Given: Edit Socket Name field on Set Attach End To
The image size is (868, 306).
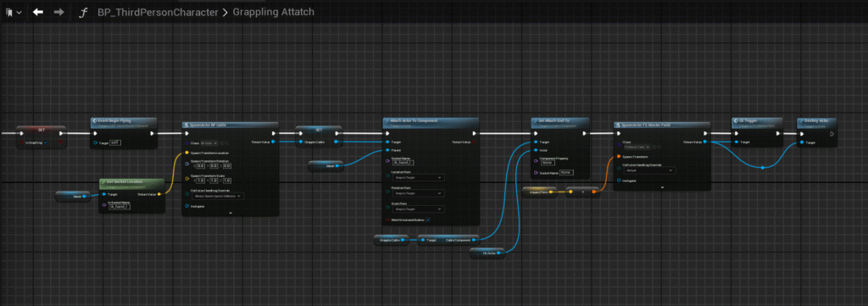Looking at the screenshot, I should tap(566, 173).
